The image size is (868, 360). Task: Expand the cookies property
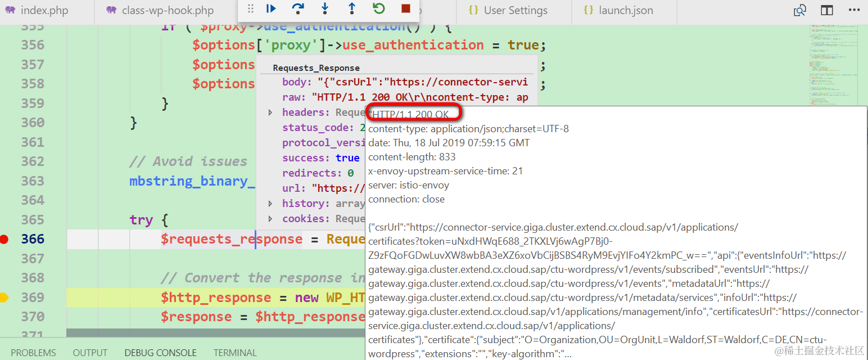[270, 219]
